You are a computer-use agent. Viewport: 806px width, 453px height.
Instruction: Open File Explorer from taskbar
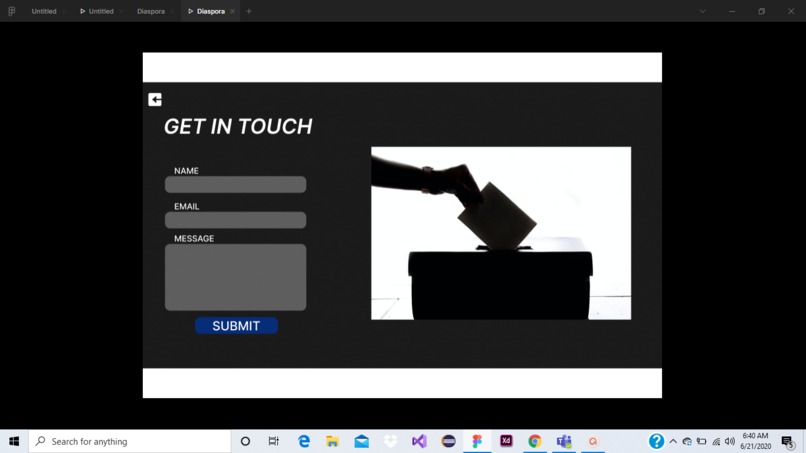point(333,441)
